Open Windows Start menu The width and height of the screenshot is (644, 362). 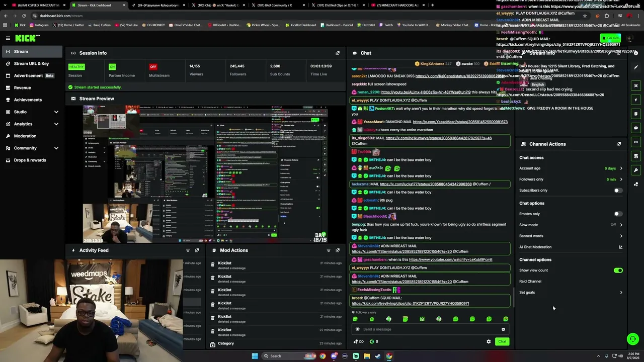tap(255, 356)
